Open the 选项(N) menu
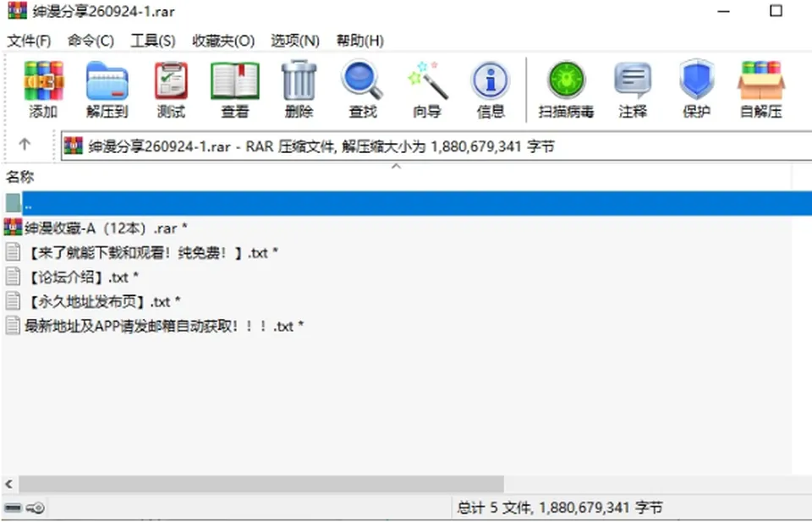The height and width of the screenshot is (522, 812). point(295,41)
